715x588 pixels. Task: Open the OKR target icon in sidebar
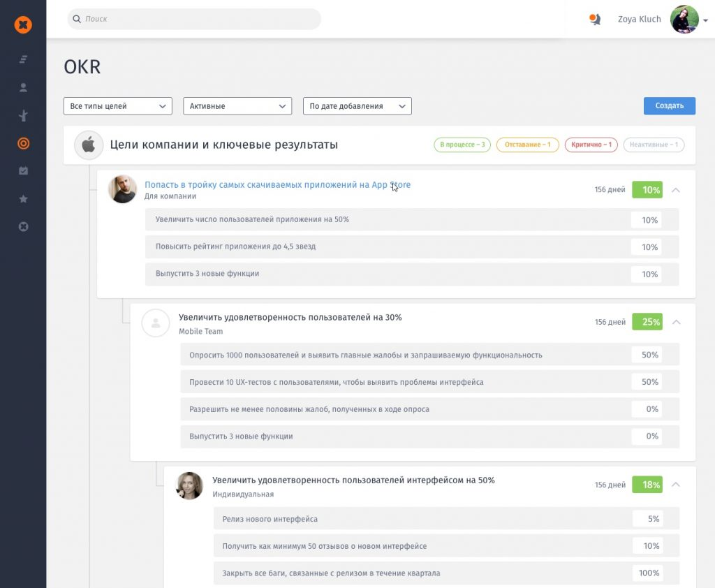click(x=23, y=144)
